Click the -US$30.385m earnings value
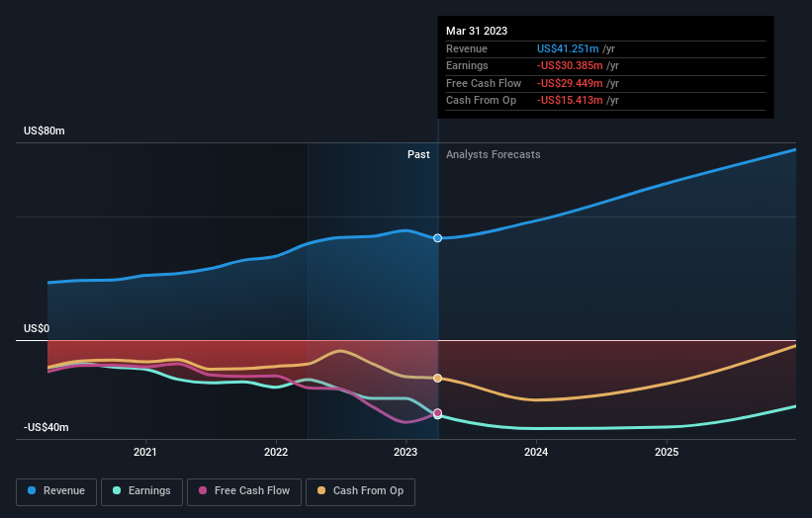Viewport: 812px width, 518px height. click(570, 65)
